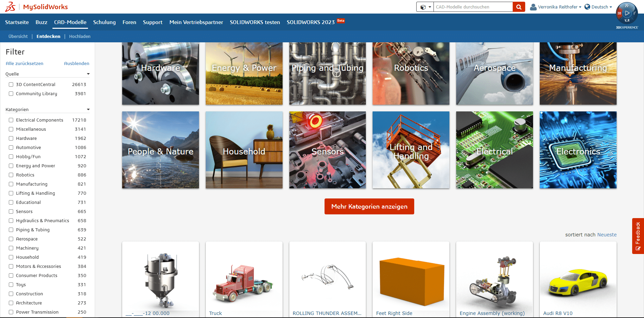Click Alle zurücksetzen filter link
Viewport: 644px width, 318px height.
pos(24,64)
